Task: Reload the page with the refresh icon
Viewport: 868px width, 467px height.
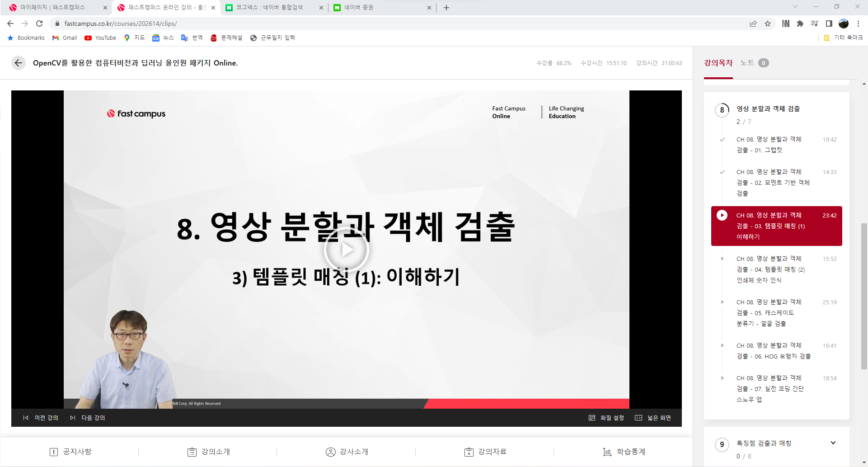Action: pyautogui.click(x=39, y=24)
